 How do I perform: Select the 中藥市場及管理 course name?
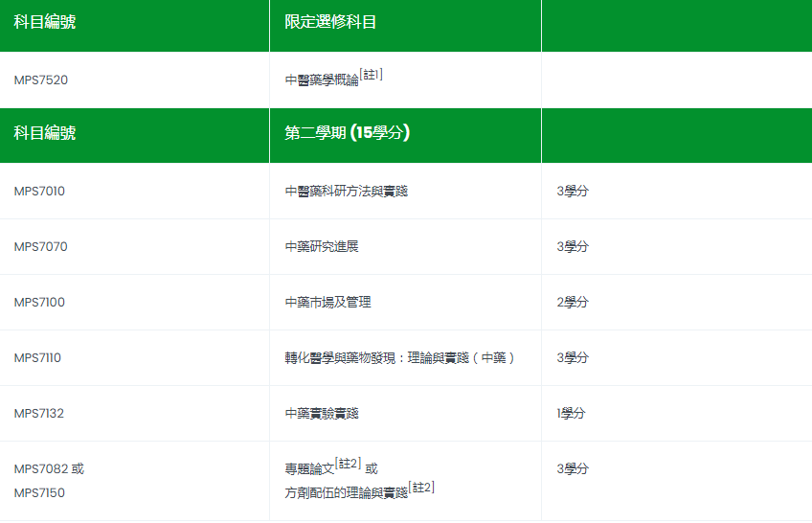point(327,303)
